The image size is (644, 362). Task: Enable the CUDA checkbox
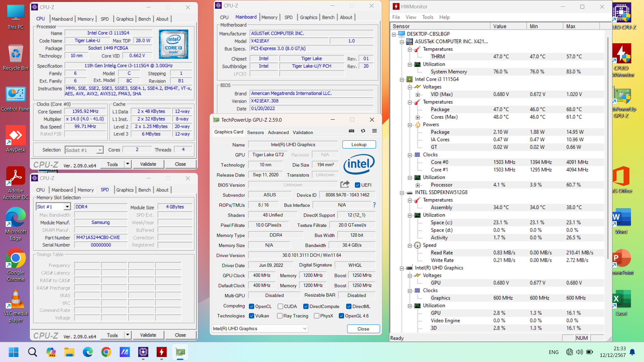[280, 306]
